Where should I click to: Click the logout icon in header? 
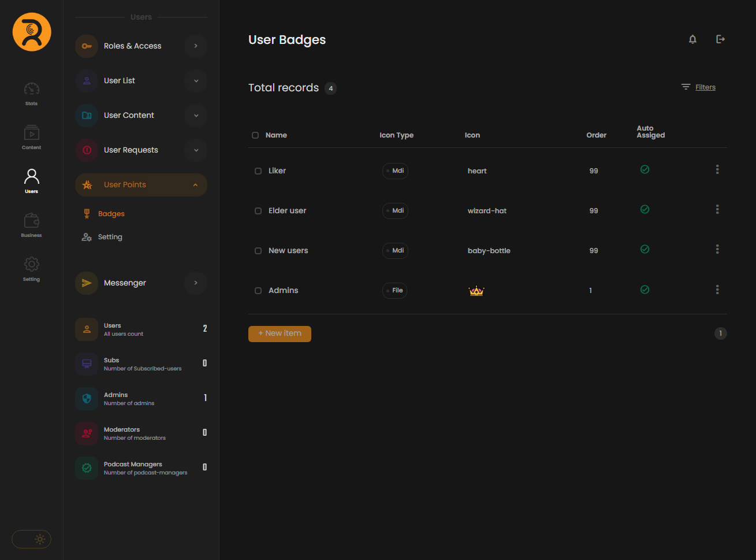[x=720, y=39]
